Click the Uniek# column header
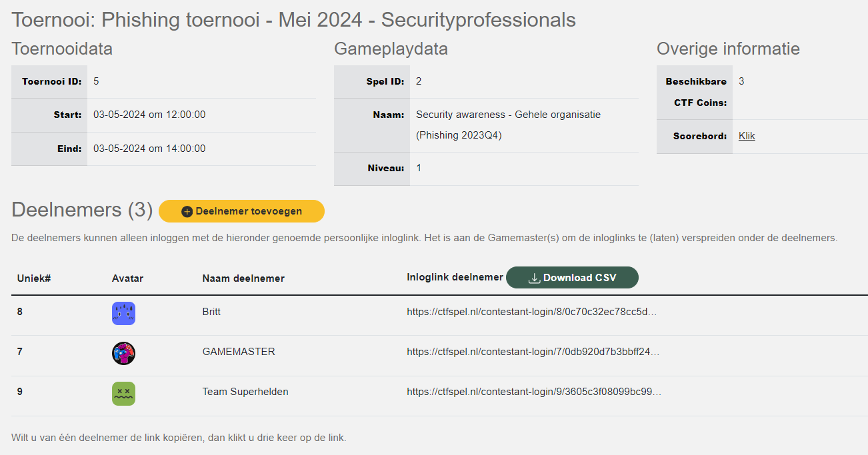The image size is (868, 455). (x=34, y=278)
